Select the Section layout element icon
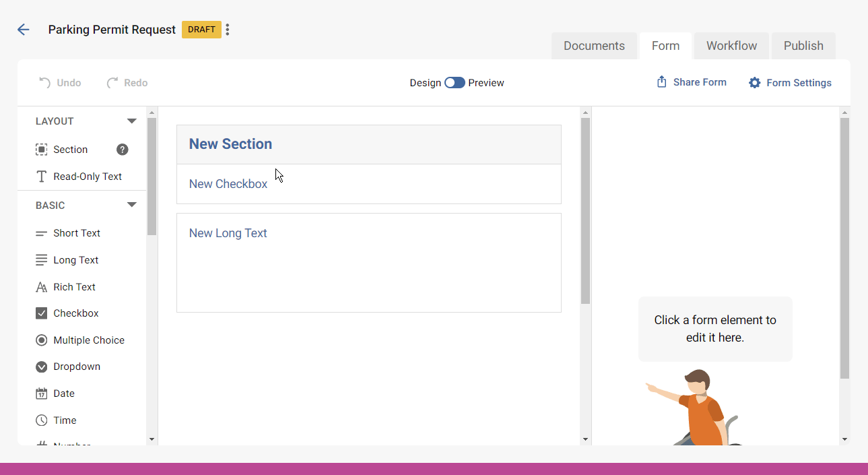 click(x=42, y=150)
